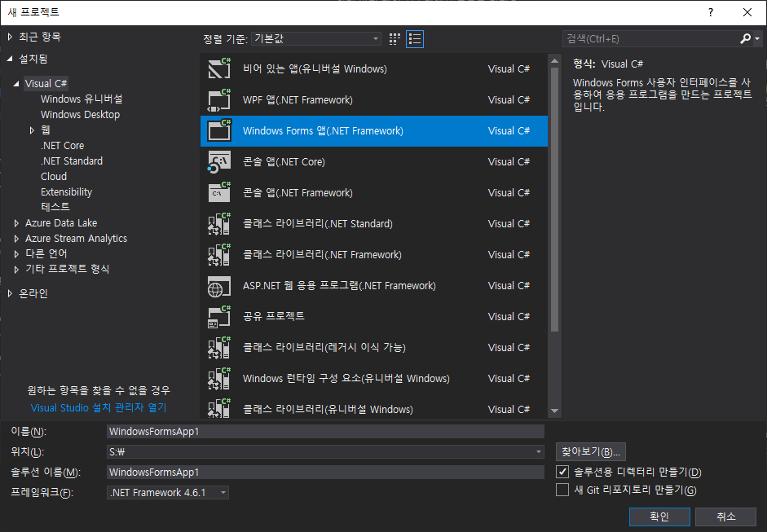
Task: Open the help question mark button
Action: pyautogui.click(x=711, y=12)
